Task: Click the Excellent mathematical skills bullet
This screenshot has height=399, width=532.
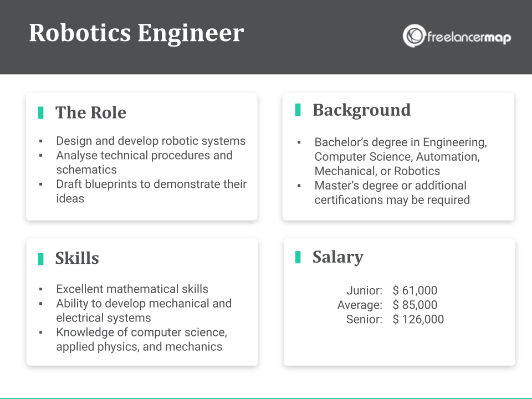Action: tap(132, 289)
